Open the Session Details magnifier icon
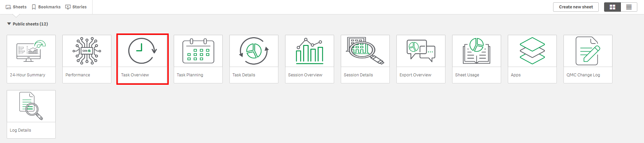Viewport: 644px width, 143px height. click(365, 51)
